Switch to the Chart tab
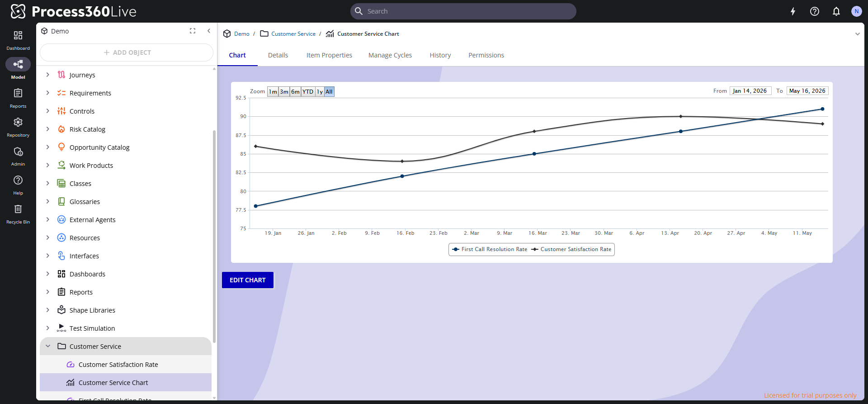The height and width of the screenshot is (404, 868). click(x=237, y=55)
